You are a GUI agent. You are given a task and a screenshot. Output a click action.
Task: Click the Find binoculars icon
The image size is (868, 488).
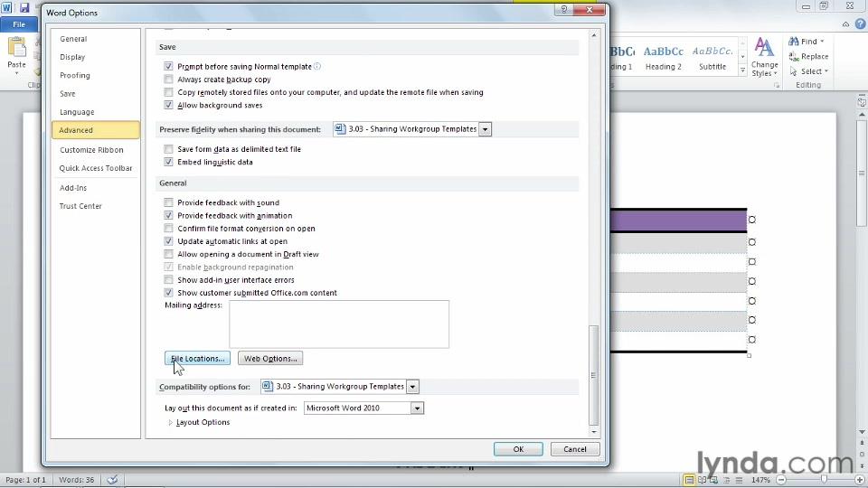pos(794,42)
